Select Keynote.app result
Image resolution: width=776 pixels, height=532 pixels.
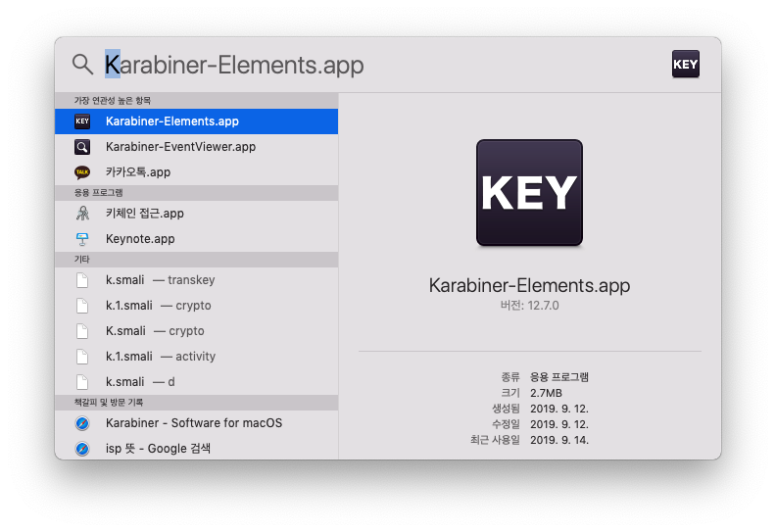pos(197,239)
